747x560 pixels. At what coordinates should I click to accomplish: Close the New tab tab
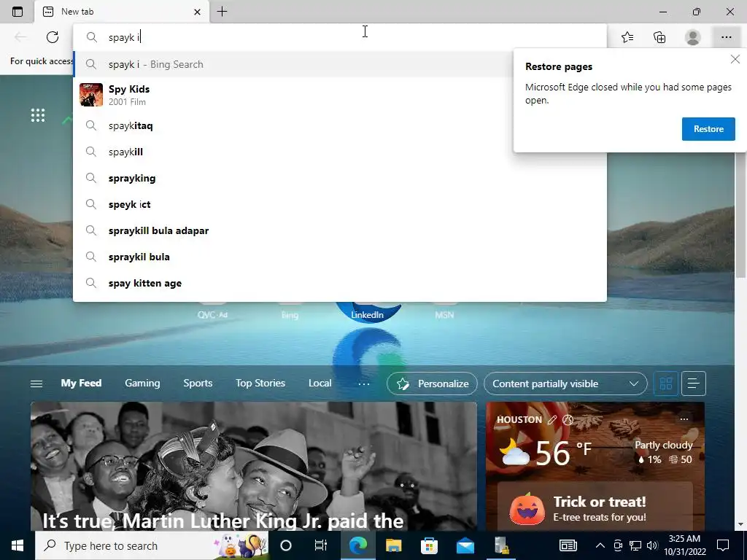(197, 12)
